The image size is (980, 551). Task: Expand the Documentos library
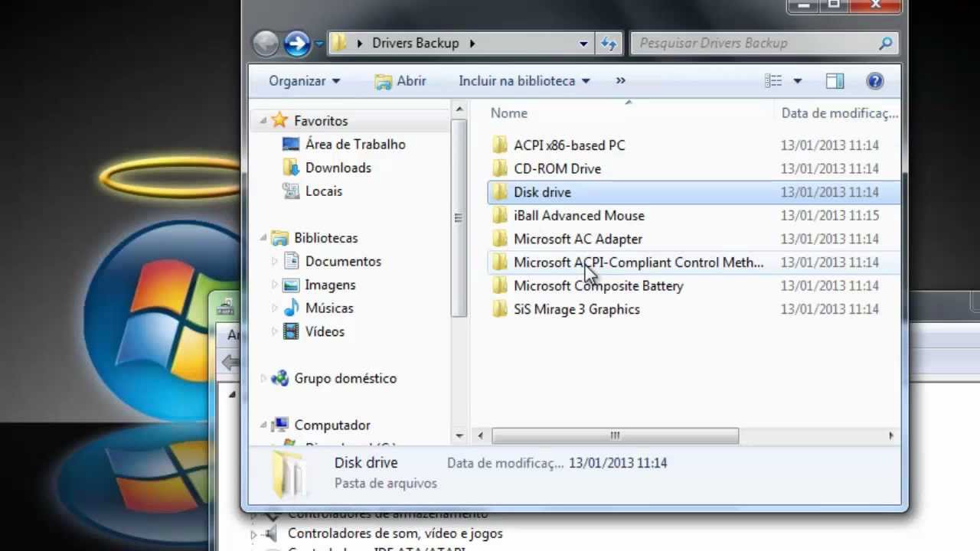(275, 262)
